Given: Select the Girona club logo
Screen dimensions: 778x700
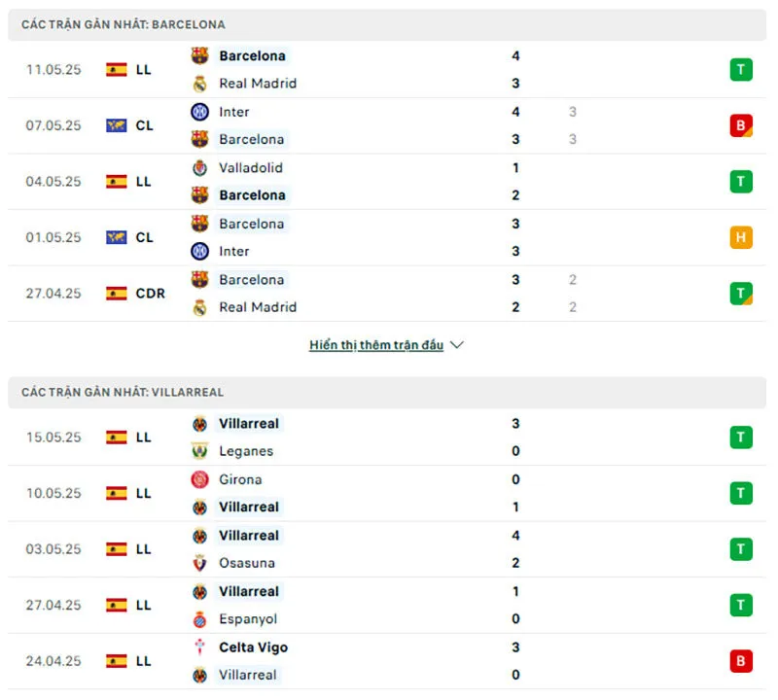Looking at the screenshot, I should coord(198,480).
